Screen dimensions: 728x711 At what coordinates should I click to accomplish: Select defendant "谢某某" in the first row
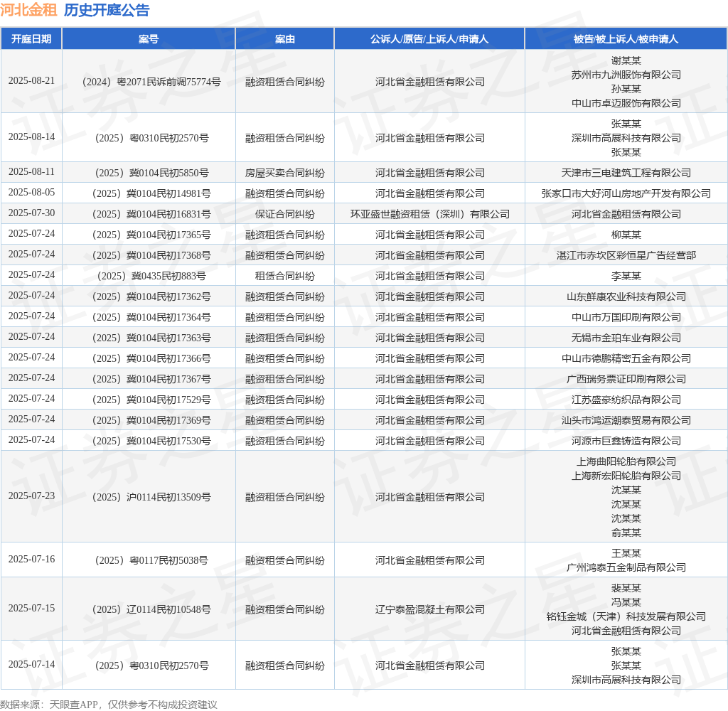pyautogui.click(x=626, y=60)
